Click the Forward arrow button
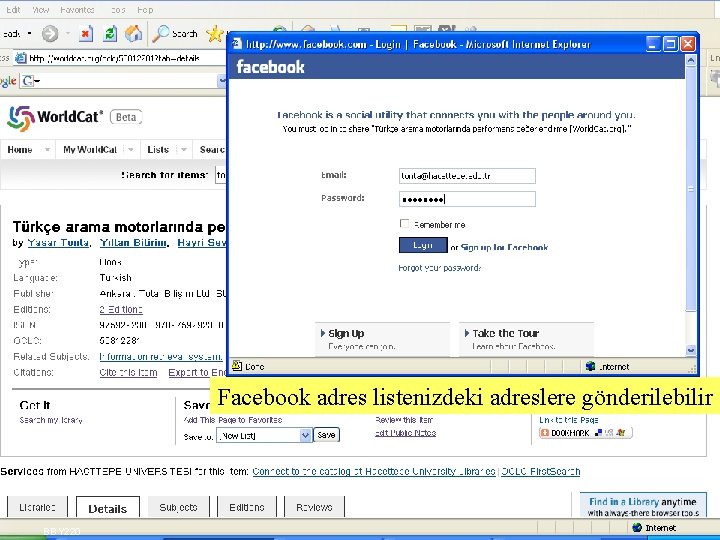This screenshot has height=540, width=720. tap(50, 34)
